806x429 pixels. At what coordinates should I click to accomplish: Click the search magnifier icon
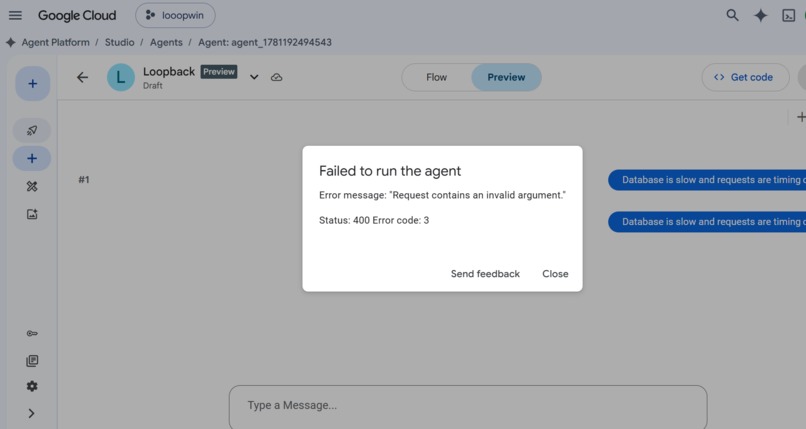[x=732, y=15]
